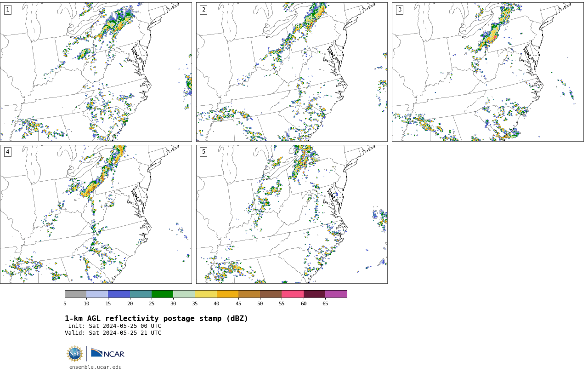Click the member label 4 box
588x372 pixels.
point(7,152)
